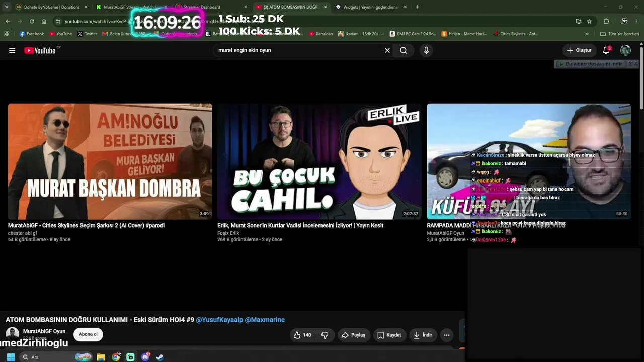This screenshot has height=362, width=644.
Task: Open MuratAbiGF Oyun channel name link
Action: [x=44, y=331]
